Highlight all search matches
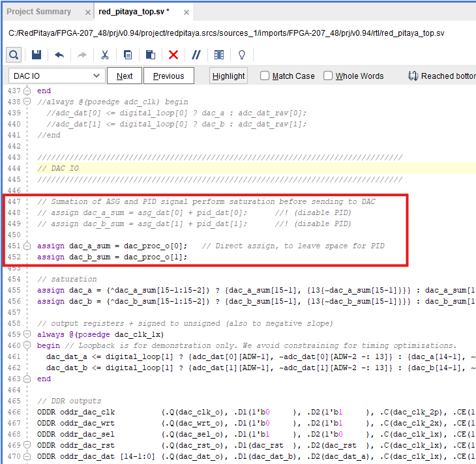 (229, 76)
